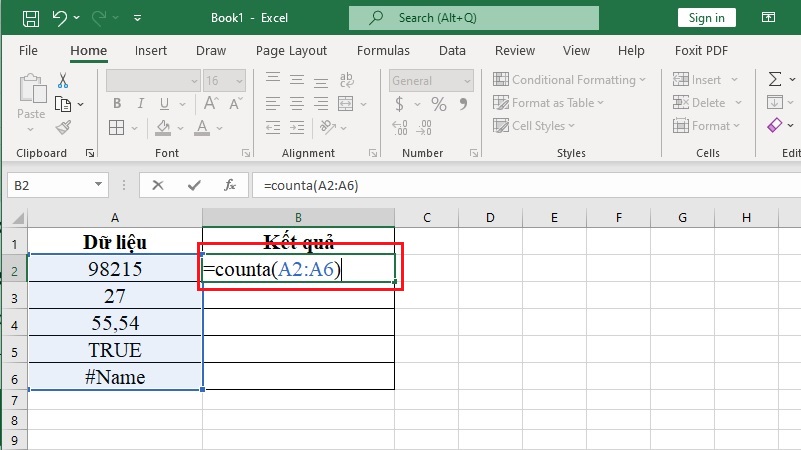Viewport: 801px width, 450px height.
Task: Toggle Middle Align icon
Action: tap(297, 79)
